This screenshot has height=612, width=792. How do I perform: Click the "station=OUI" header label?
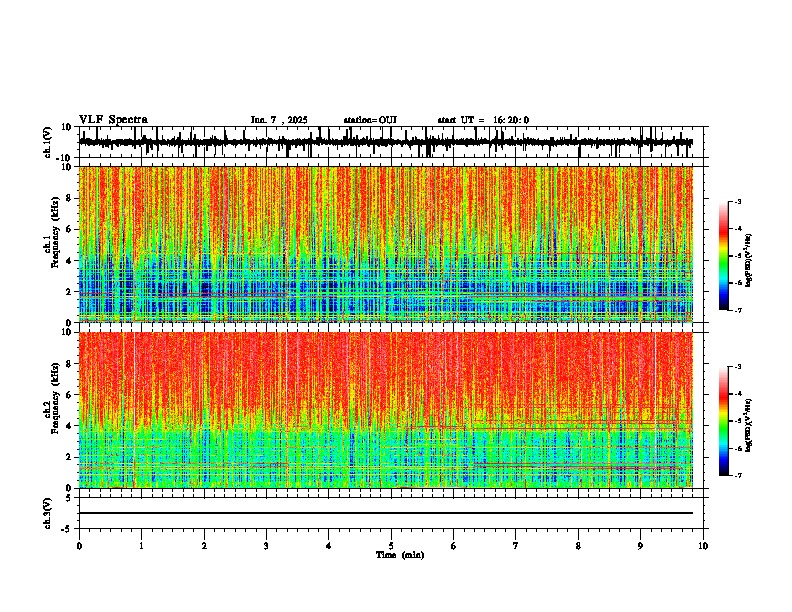click(x=370, y=120)
